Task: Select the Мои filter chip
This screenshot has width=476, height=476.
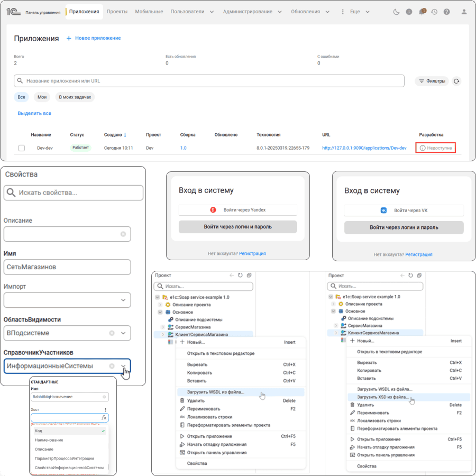Action: coord(42,97)
